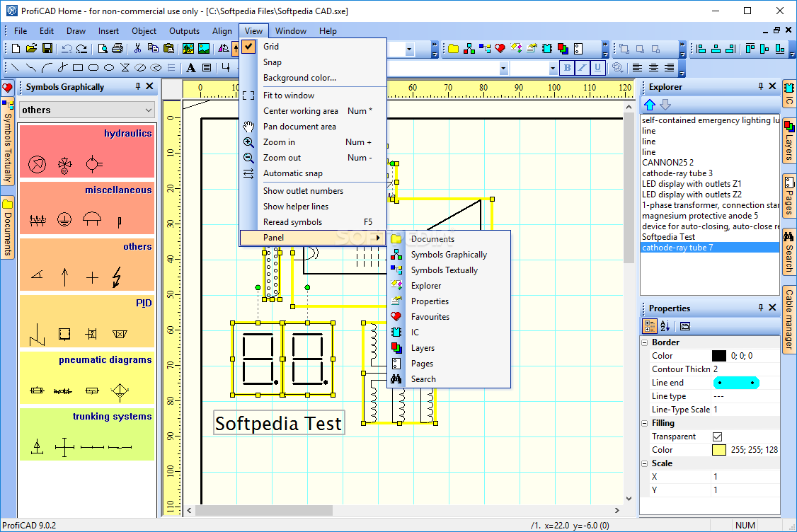Collapse the Filling property group
This screenshot has width=797, height=532.
(645, 423)
